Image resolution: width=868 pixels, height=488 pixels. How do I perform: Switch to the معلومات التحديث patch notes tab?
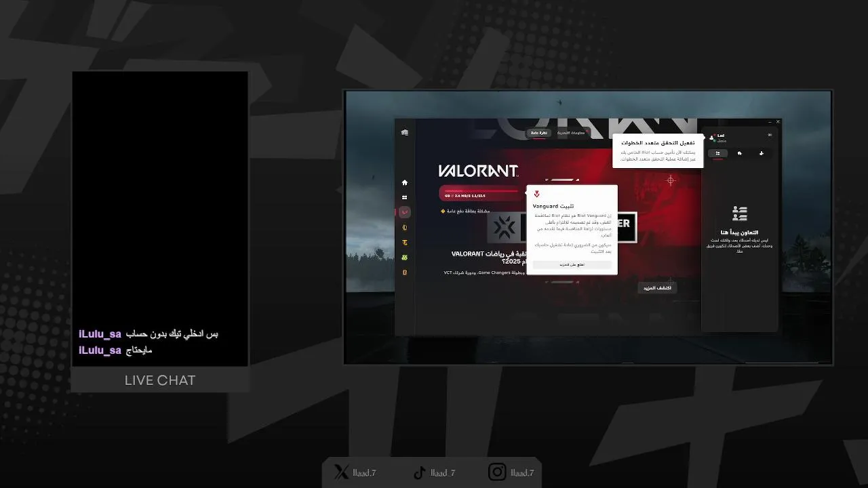coord(571,133)
